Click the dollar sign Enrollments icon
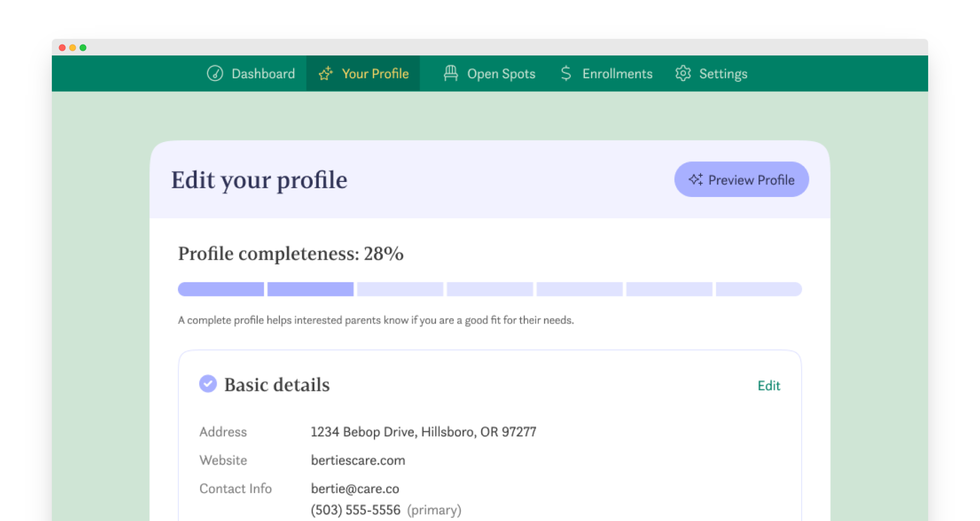Viewport: 980px width, 521px height. [x=566, y=73]
